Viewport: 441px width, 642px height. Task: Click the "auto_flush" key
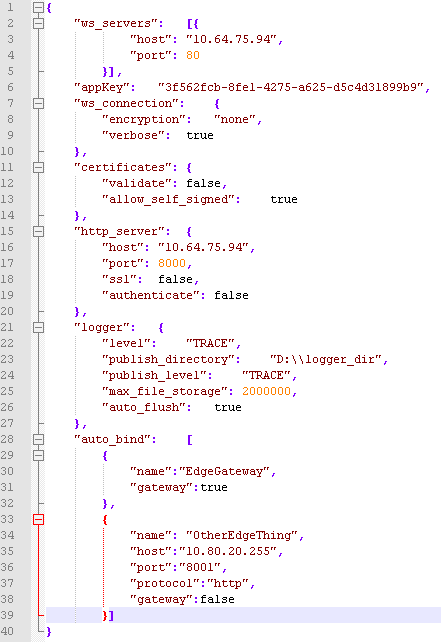click(x=144, y=407)
